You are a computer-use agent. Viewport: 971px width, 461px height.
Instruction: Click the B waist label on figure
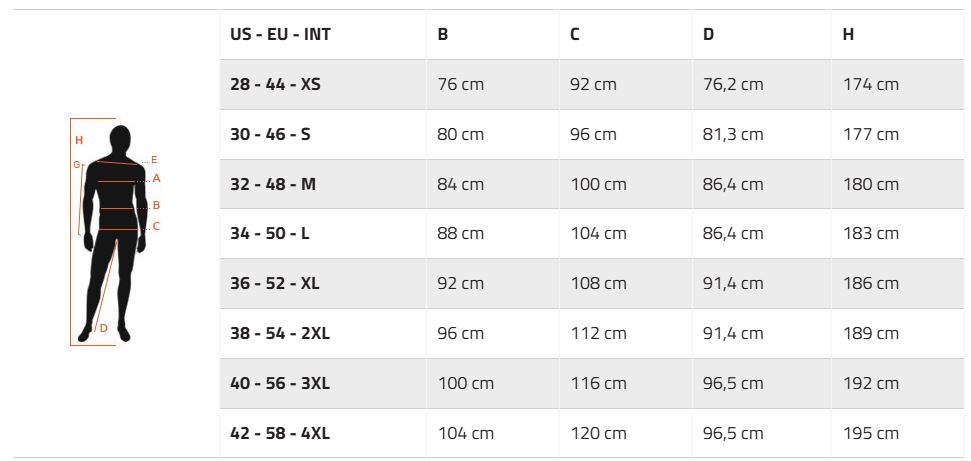click(x=157, y=205)
